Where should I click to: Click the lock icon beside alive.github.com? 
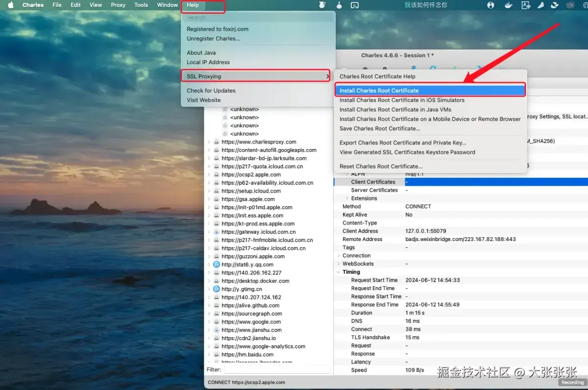tap(217, 306)
